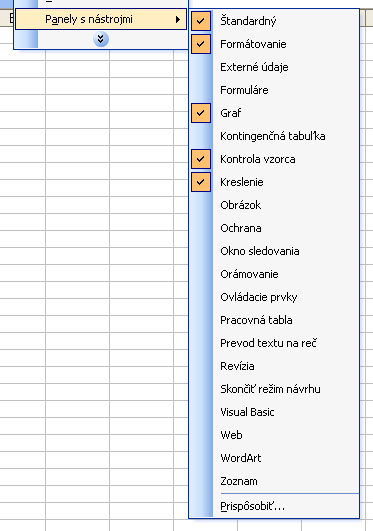Uncheck the Štandardný toolbar checkmark
Viewport: 373px width, 531px height.
click(x=201, y=21)
